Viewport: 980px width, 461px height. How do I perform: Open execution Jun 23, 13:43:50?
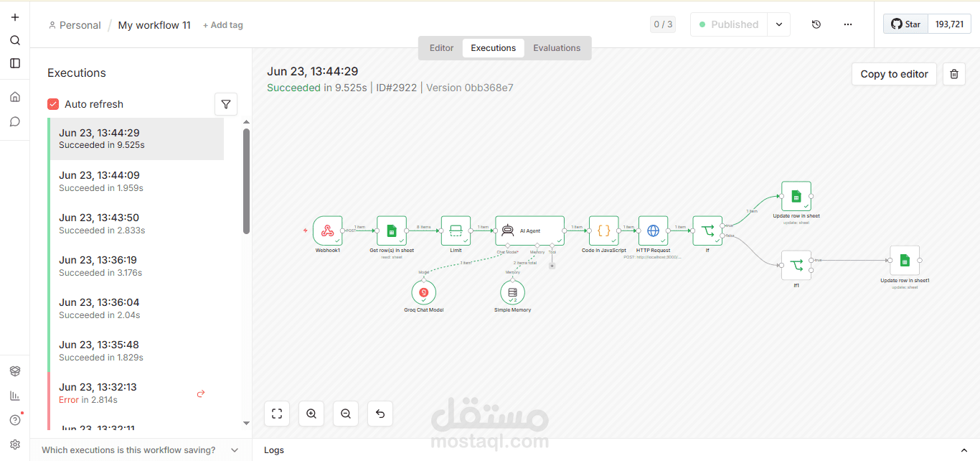pos(136,223)
